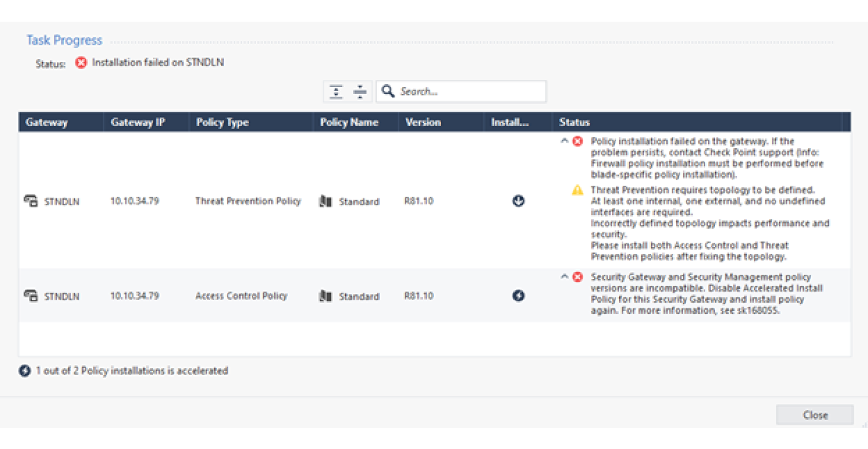Click policy package icon in Threat Prevention row
The width and height of the screenshot is (868, 449).
pyautogui.click(x=325, y=201)
